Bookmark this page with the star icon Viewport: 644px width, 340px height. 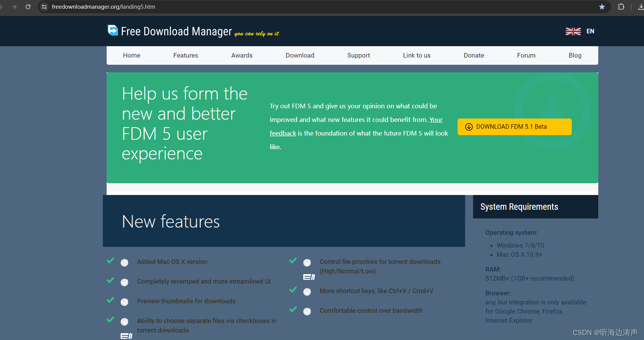click(602, 7)
